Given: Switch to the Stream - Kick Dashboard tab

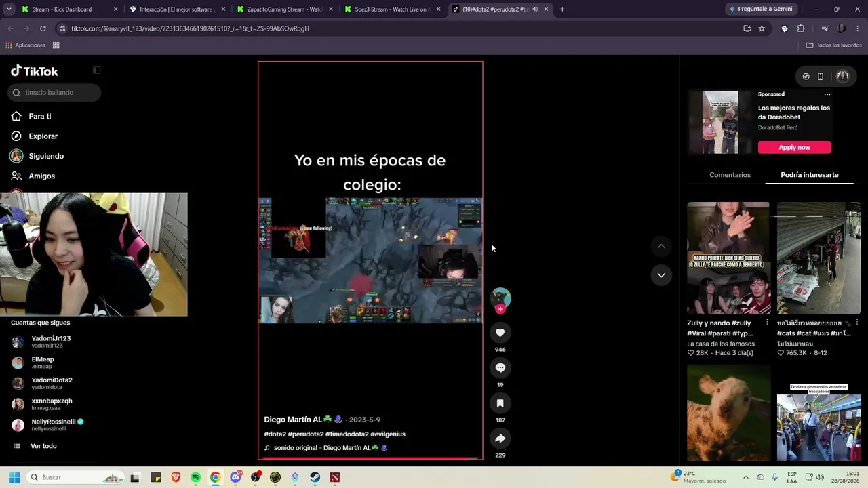Looking at the screenshot, I should [69, 9].
